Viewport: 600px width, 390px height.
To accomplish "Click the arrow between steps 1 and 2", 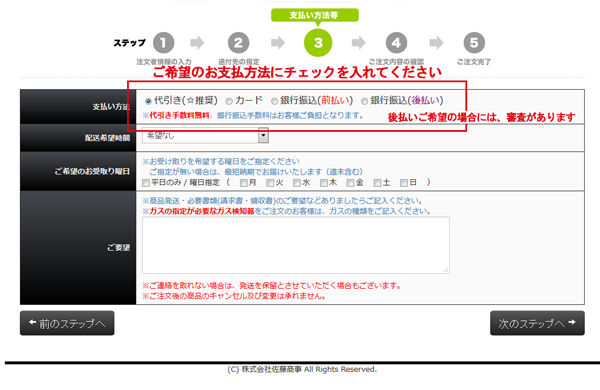I will click(197, 42).
